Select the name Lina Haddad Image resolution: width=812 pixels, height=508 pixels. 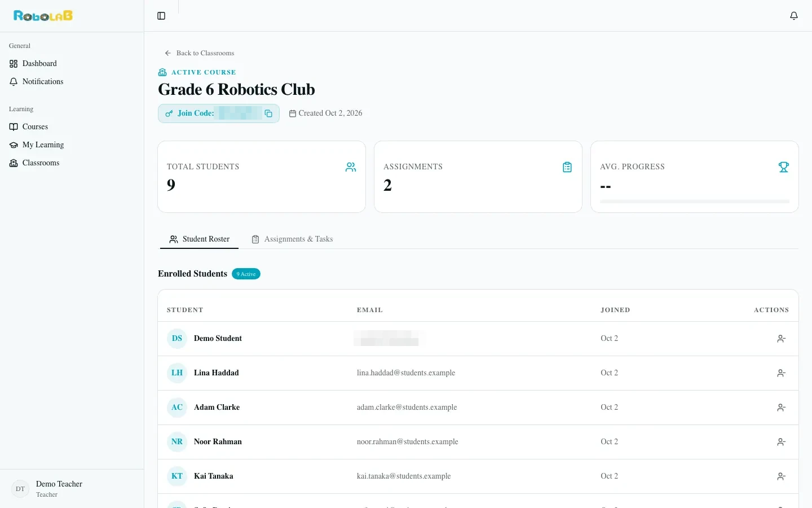pos(217,373)
